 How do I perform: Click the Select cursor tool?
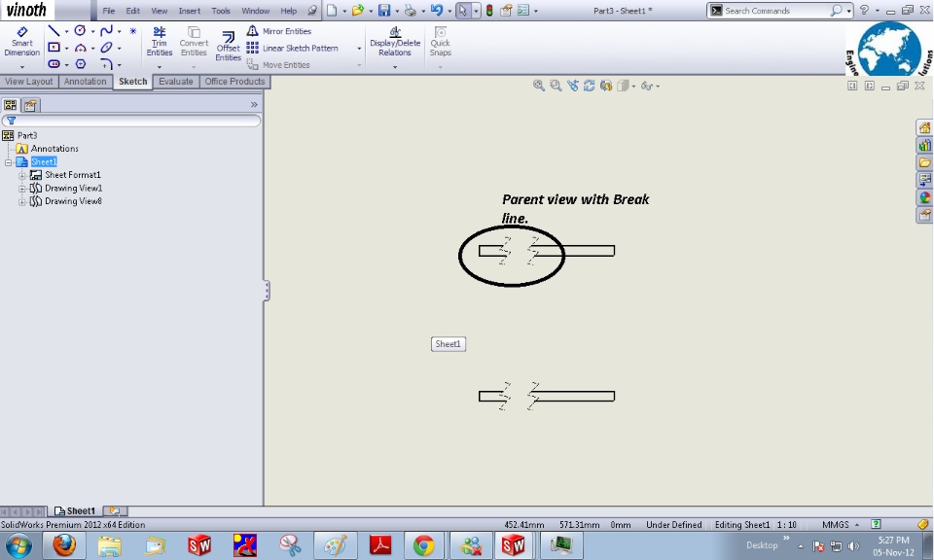coord(463,10)
